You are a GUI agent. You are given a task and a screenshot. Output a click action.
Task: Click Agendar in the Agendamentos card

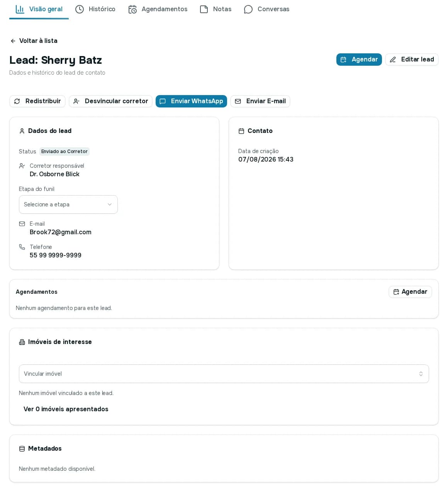coord(410,292)
